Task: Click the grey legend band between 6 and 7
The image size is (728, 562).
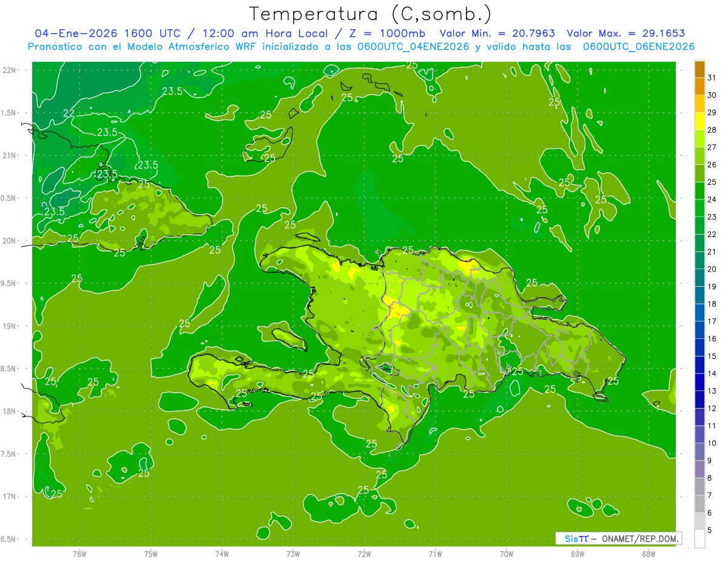Action: point(699,504)
